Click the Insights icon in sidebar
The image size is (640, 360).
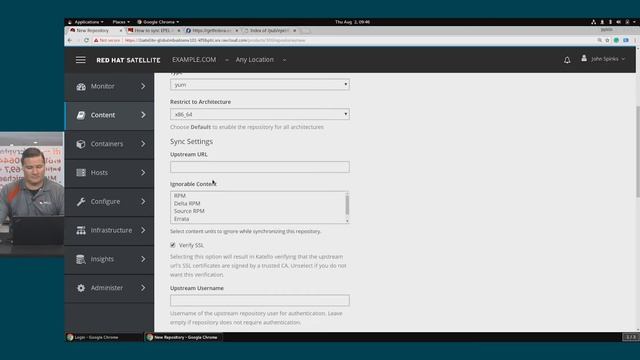pos(81,259)
